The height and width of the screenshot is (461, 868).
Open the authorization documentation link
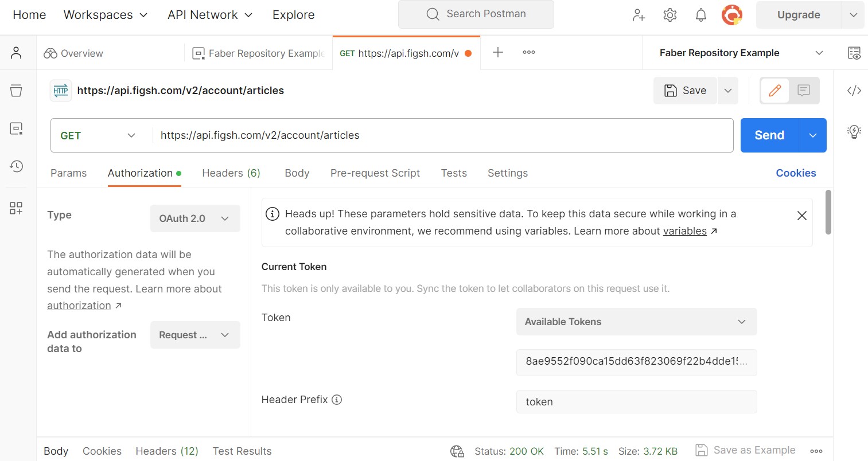coord(79,306)
